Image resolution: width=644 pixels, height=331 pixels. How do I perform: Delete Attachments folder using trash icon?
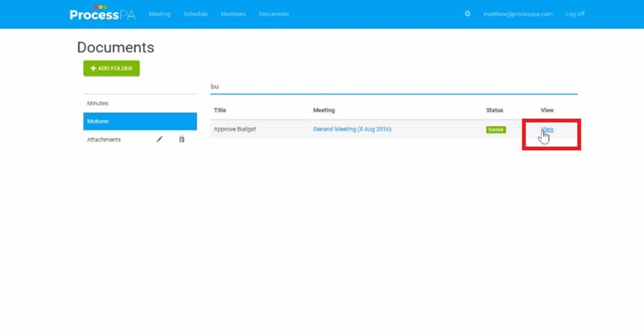(x=182, y=139)
